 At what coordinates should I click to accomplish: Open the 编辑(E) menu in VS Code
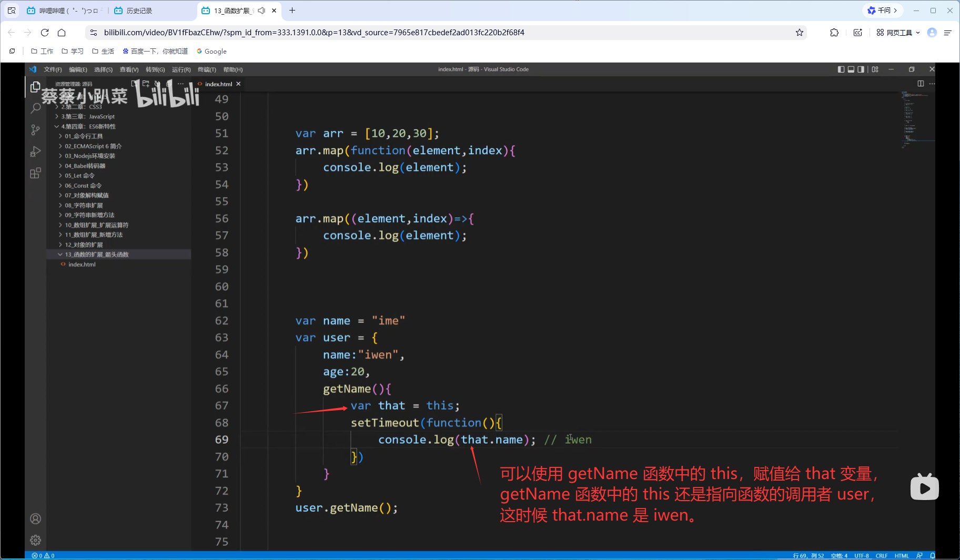point(78,69)
